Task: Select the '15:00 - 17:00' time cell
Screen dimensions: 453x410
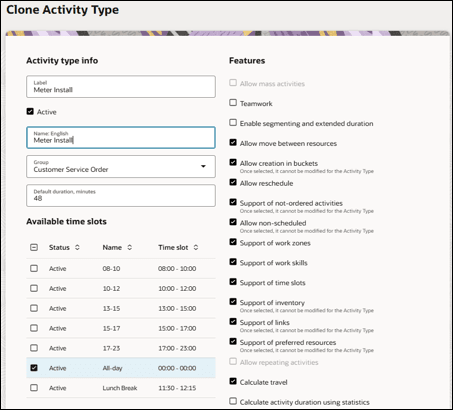Action: point(177,328)
